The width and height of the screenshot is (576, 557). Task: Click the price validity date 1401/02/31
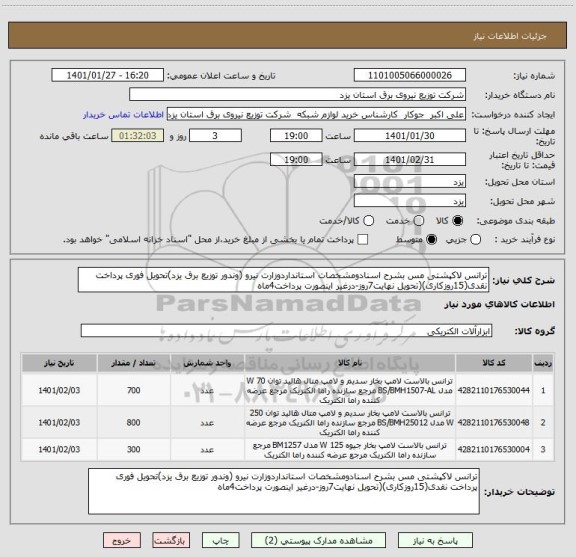coord(410,159)
